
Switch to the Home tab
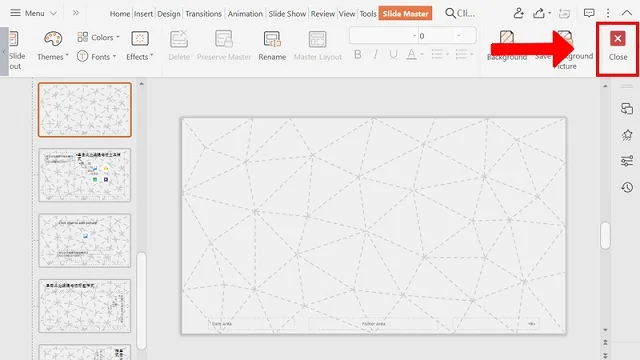[x=120, y=14]
